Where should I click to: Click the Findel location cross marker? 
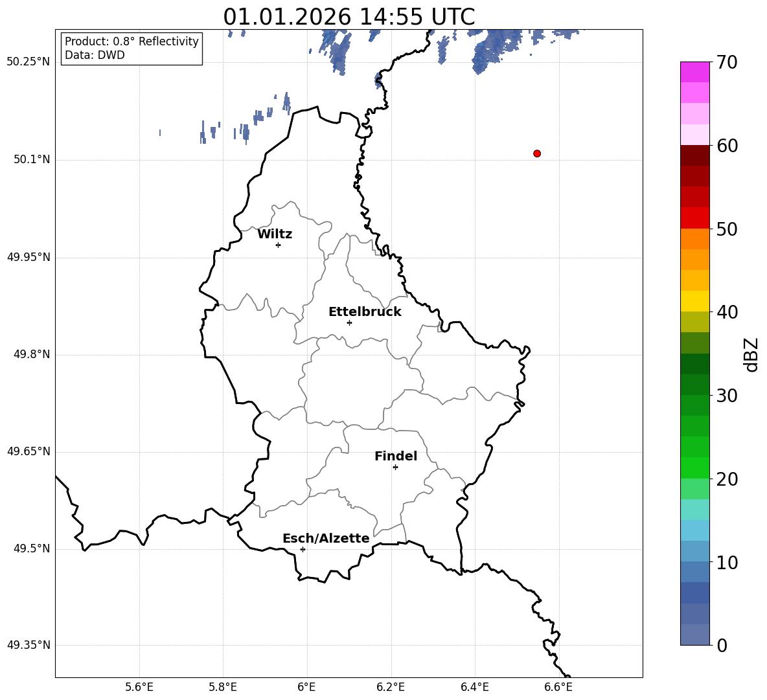[x=395, y=468]
